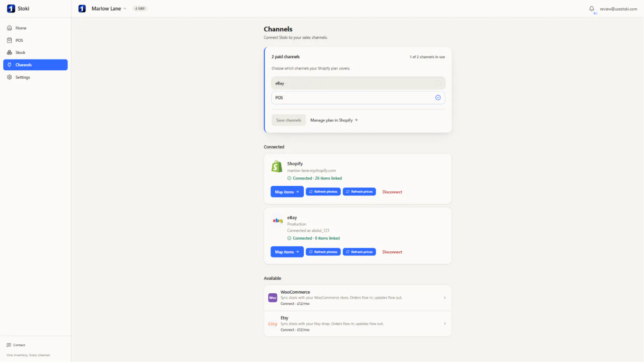Click the Home house icon
The height and width of the screenshot is (362, 644).
click(x=10, y=28)
